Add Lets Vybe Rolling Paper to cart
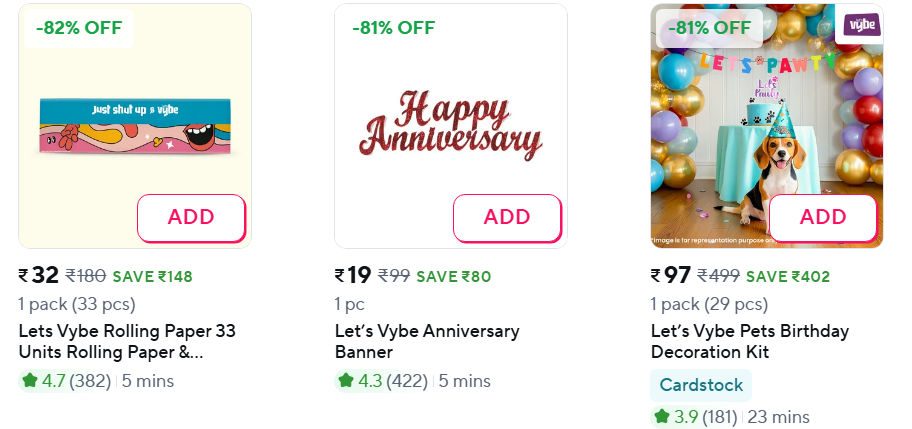The image size is (912, 429). tap(190, 217)
